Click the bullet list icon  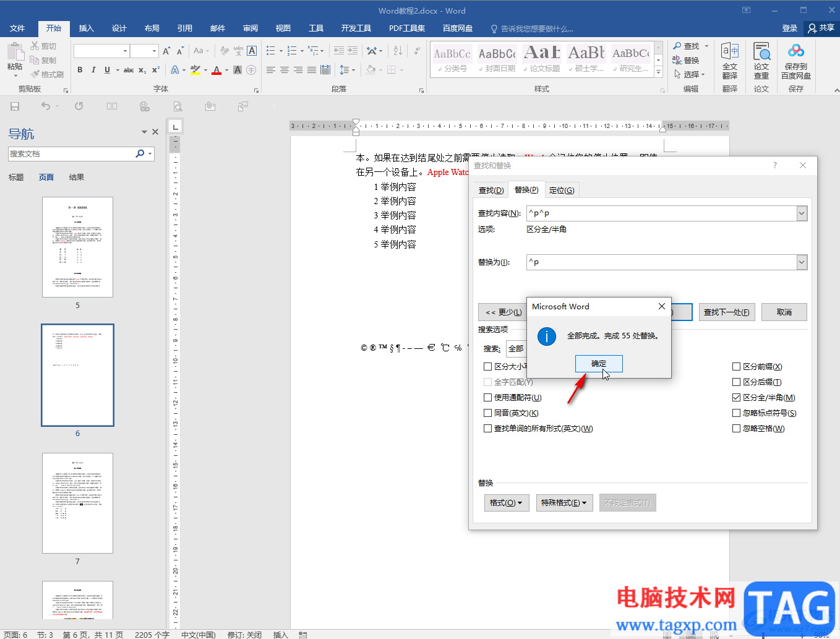(x=271, y=51)
